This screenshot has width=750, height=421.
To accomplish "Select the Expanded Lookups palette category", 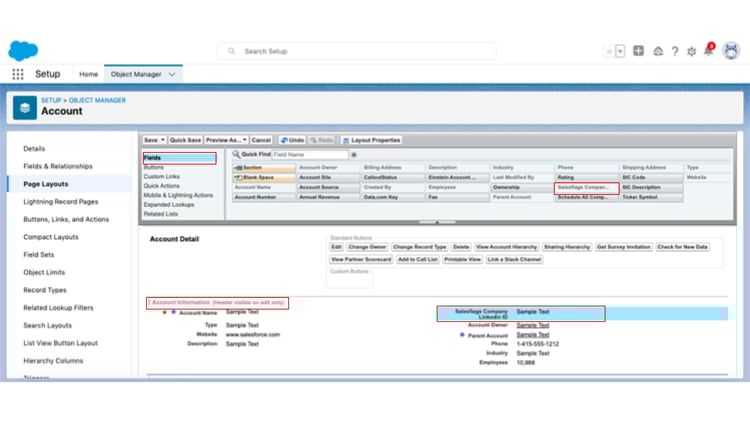I will tap(169, 205).
